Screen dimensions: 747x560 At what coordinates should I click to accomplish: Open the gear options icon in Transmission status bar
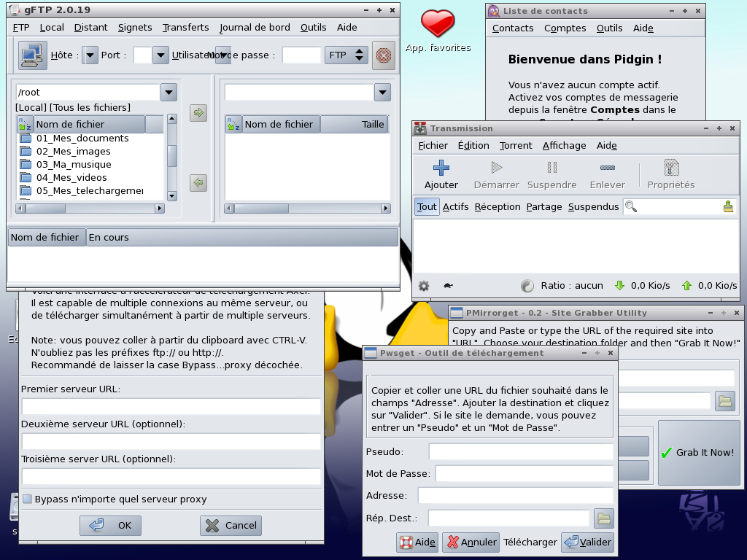click(x=424, y=286)
